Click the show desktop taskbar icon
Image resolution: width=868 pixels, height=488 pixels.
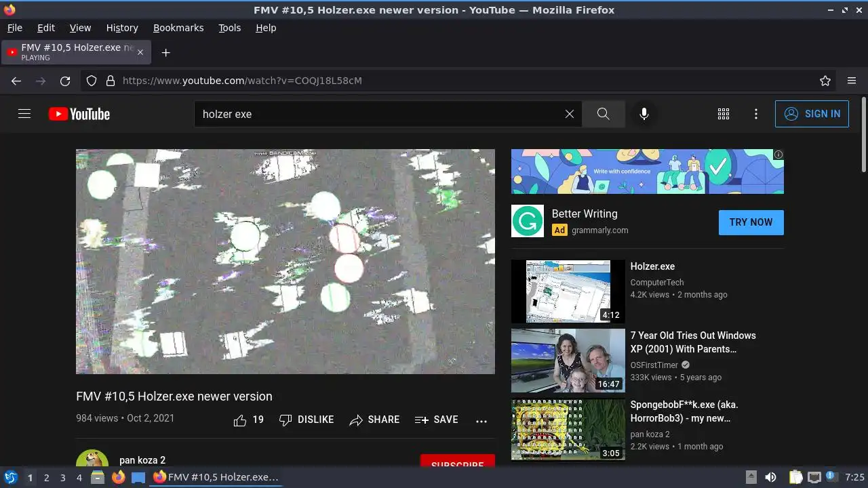tap(138, 477)
